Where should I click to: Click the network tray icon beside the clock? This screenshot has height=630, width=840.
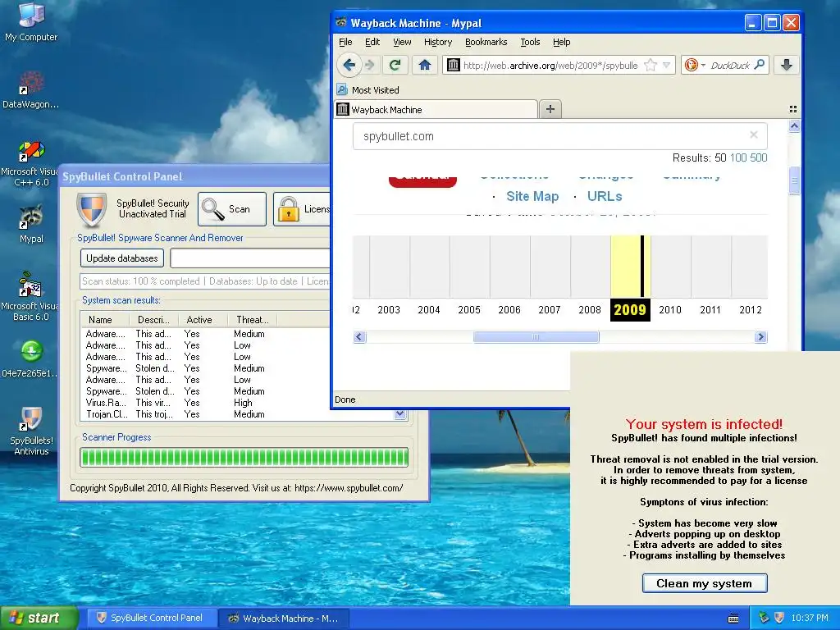click(x=764, y=618)
